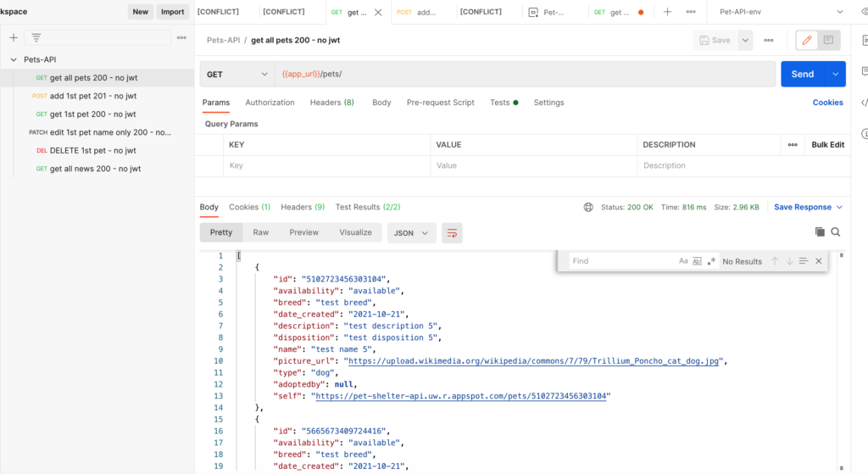Open the Test Results response tab
868x474 pixels.
[367, 207]
